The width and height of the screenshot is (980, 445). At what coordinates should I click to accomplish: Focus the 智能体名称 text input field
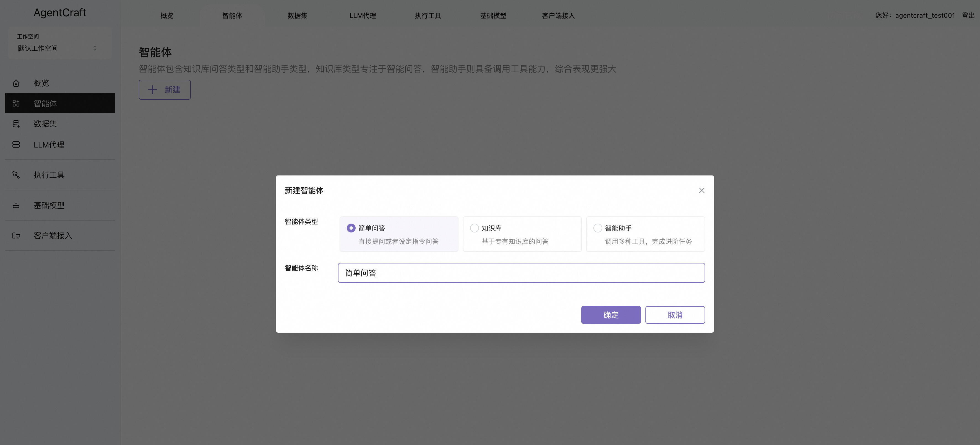(521, 273)
